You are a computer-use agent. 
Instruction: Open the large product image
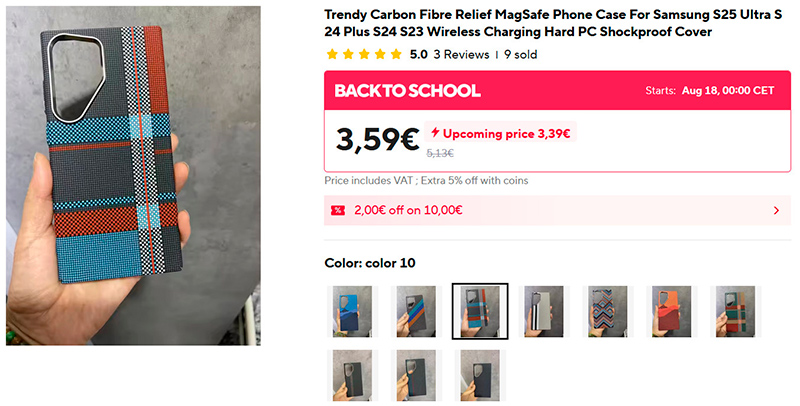point(133,176)
